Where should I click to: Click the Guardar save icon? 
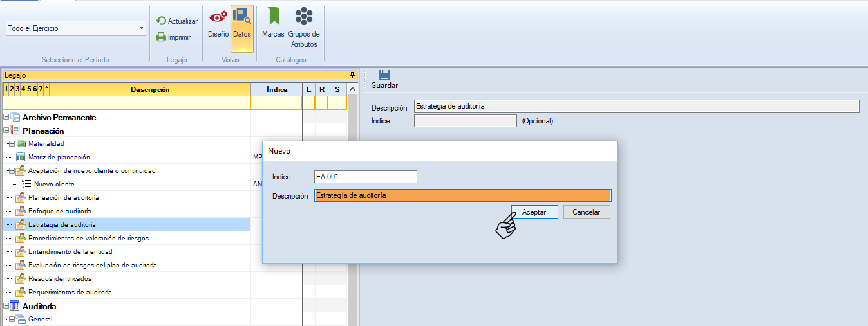384,76
